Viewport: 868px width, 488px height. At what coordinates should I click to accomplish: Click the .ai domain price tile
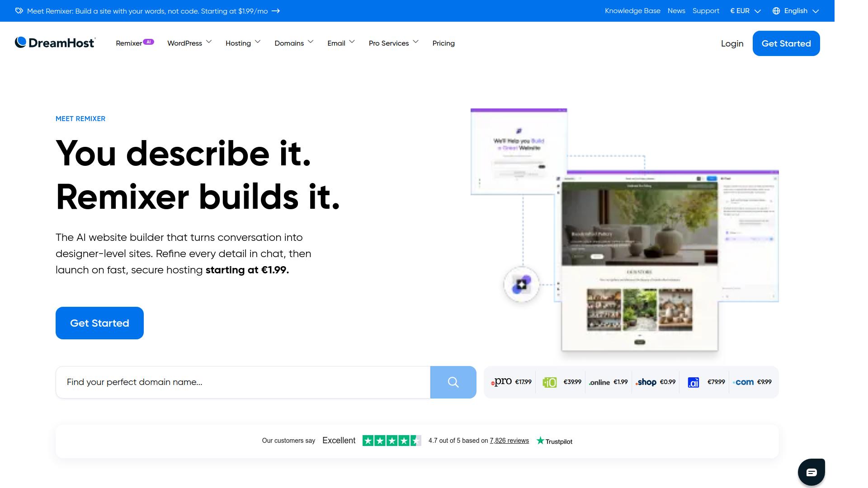[705, 382]
